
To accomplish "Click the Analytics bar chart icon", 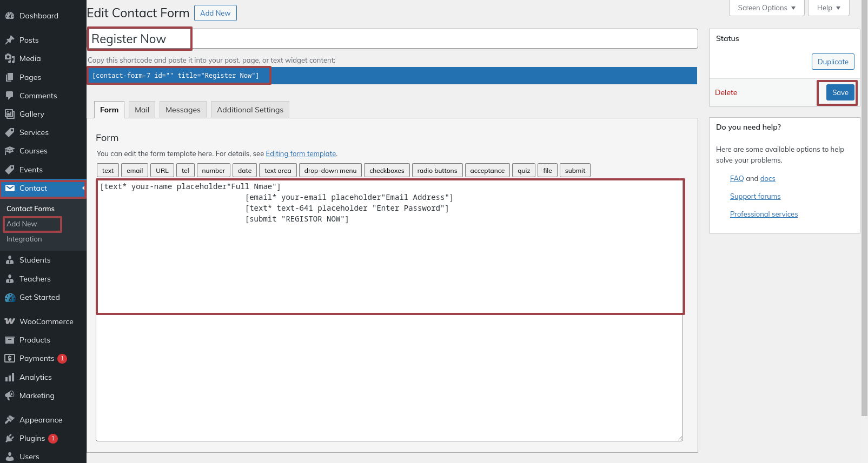I will coord(10,377).
